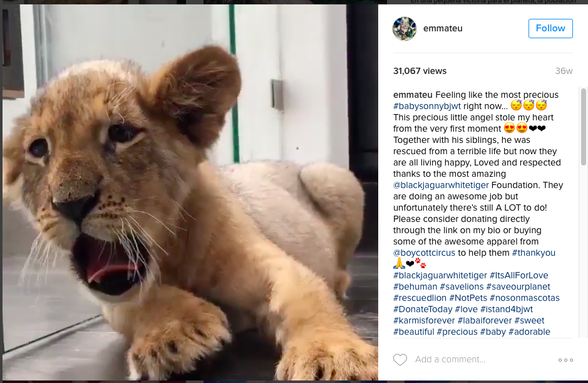Click the Follow button
Image resolution: width=588 pixels, height=383 pixels.
[x=550, y=28]
